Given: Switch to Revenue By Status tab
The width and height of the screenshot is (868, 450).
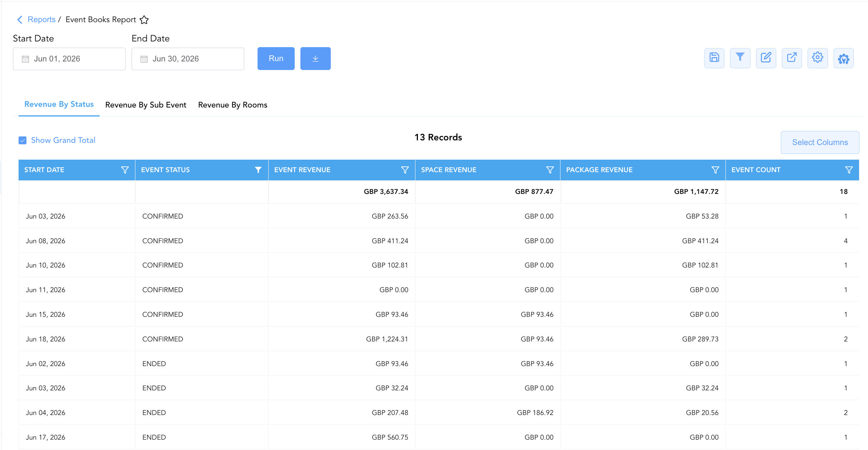Looking at the screenshot, I should (x=59, y=104).
